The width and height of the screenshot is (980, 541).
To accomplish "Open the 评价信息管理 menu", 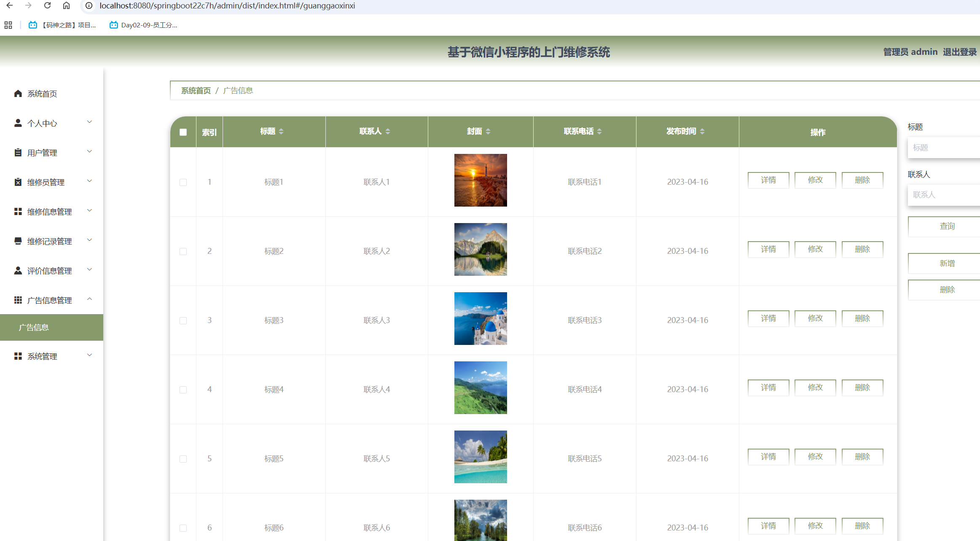I will coord(49,271).
